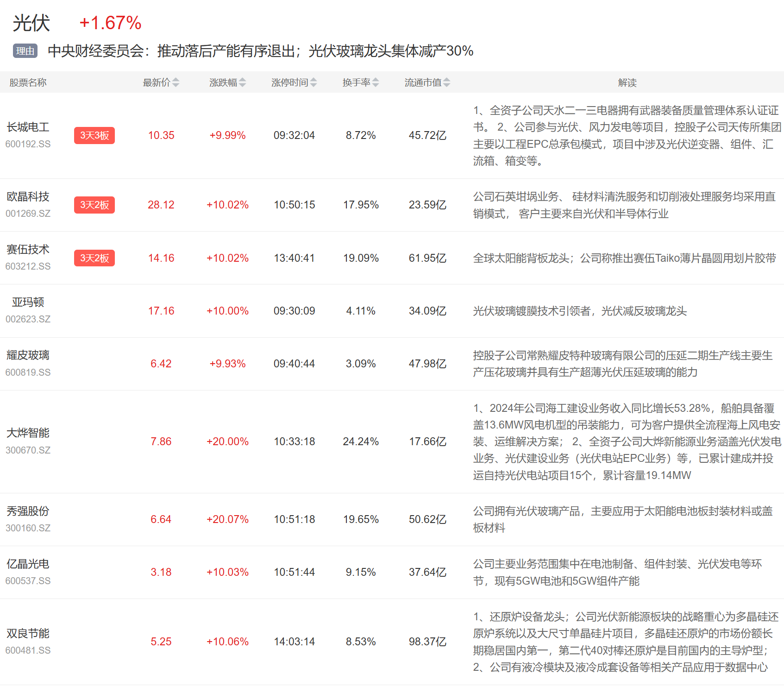The width and height of the screenshot is (784, 687).
Task: Click change +20.00% for 大烨智能
Action: 227,441
